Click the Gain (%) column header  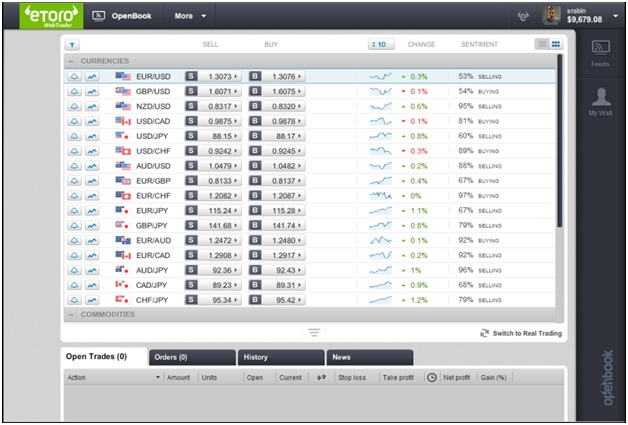coord(494,377)
